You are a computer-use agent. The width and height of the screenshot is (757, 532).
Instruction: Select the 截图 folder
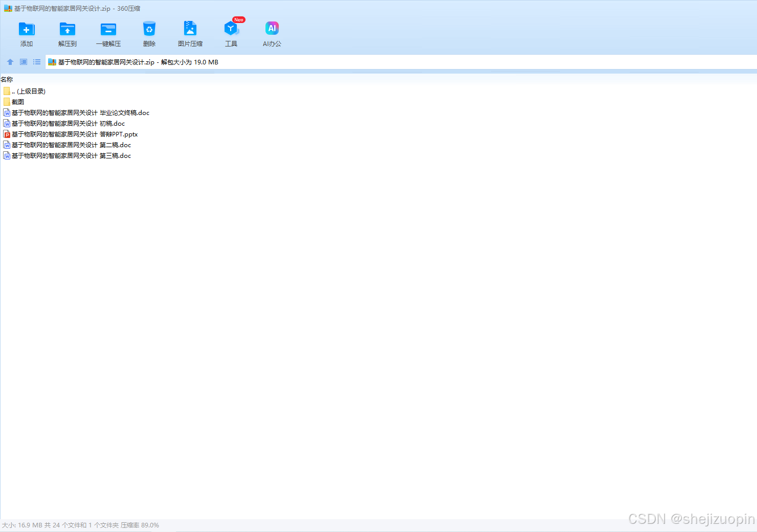14,102
